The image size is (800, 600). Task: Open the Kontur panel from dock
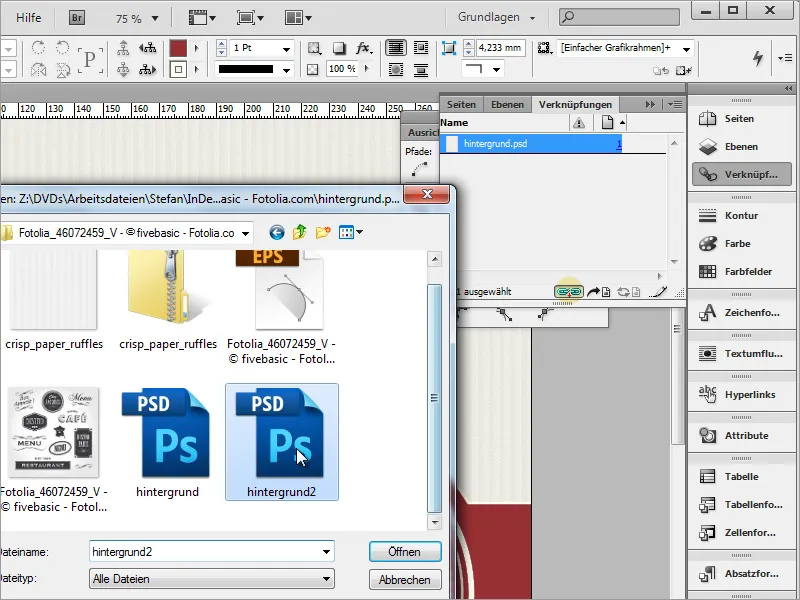coord(740,216)
